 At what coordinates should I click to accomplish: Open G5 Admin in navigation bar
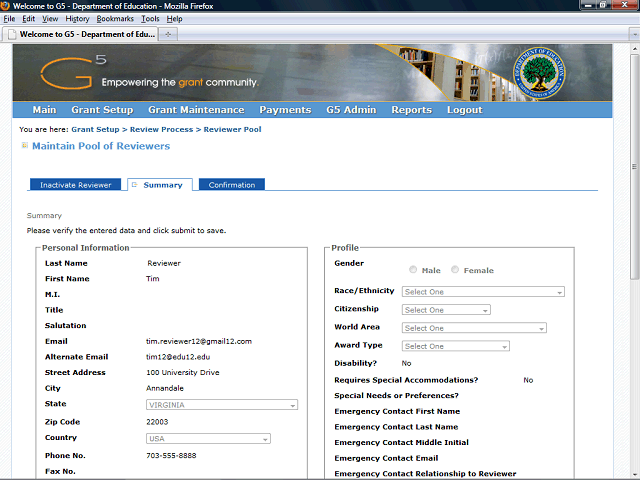[x=351, y=110]
